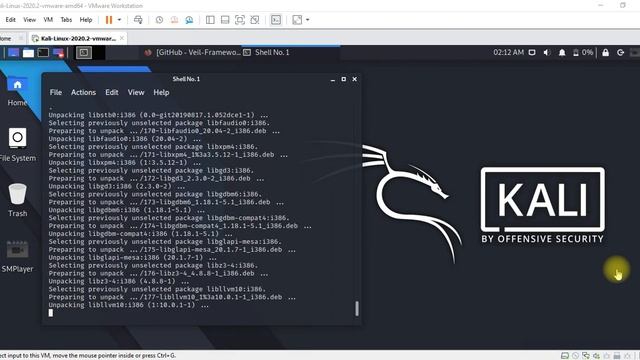Launch the SMPlayer desktop icon

[x=18, y=256]
